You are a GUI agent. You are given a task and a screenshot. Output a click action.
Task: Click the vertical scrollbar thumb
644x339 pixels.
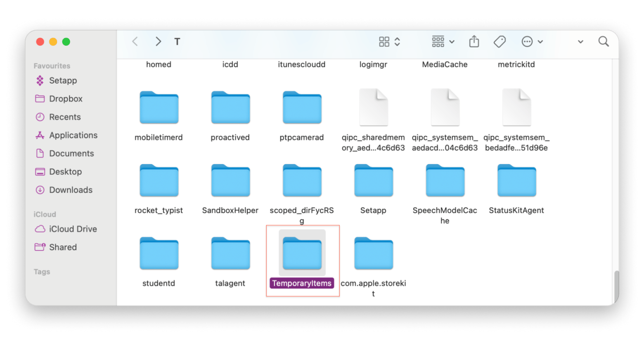click(616, 286)
